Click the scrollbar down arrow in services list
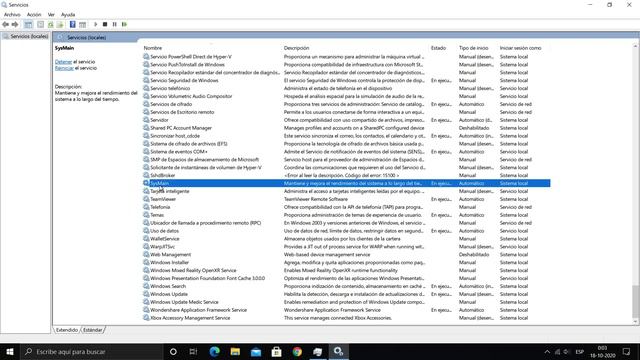This screenshot has width=640, height=360. [x=635, y=322]
